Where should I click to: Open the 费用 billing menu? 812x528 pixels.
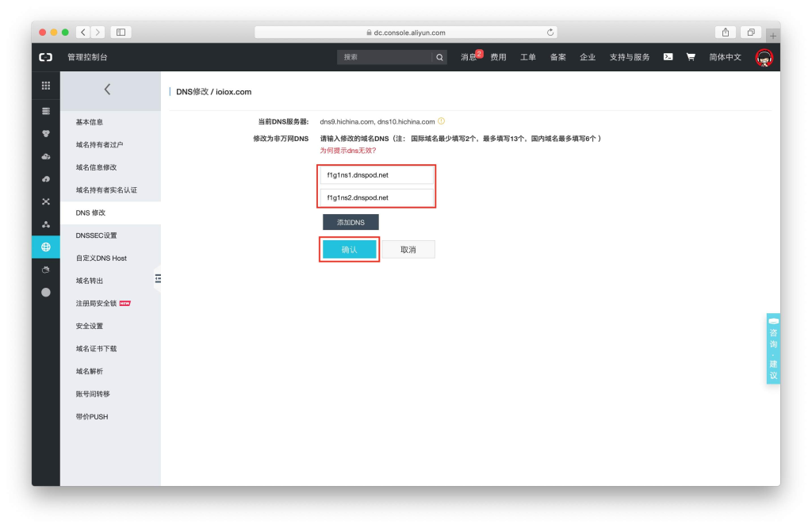[498, 56]
